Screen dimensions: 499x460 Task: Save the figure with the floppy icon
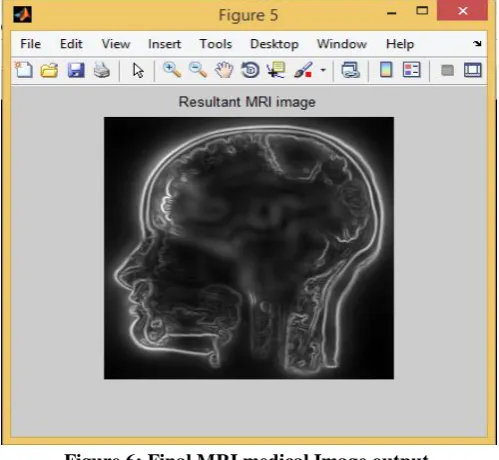[76, 70]
